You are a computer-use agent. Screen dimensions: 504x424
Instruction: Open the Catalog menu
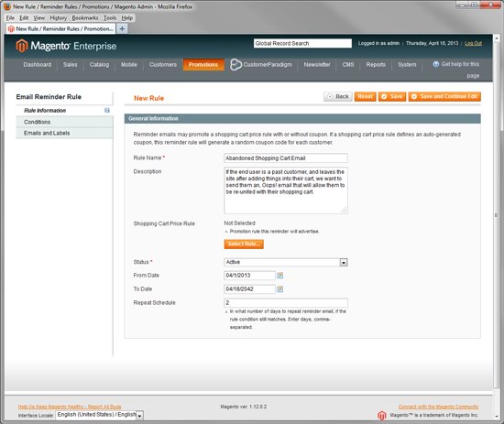point(99,65)
